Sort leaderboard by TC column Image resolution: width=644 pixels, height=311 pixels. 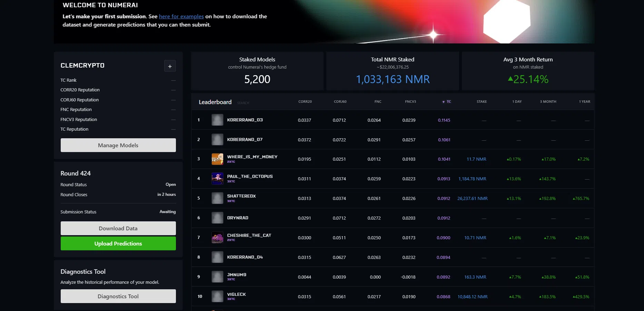pyautogui.click(x=447, y=102)
